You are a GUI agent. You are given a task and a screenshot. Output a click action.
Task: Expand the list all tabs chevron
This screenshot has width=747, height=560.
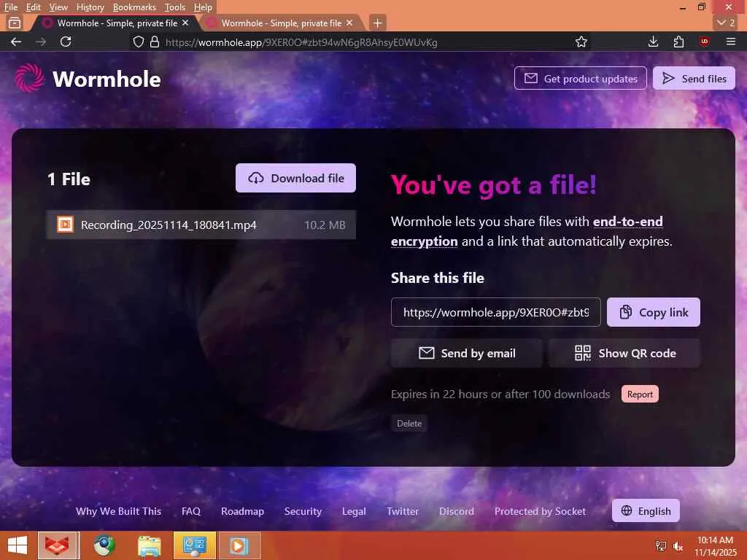click(726, 23)
